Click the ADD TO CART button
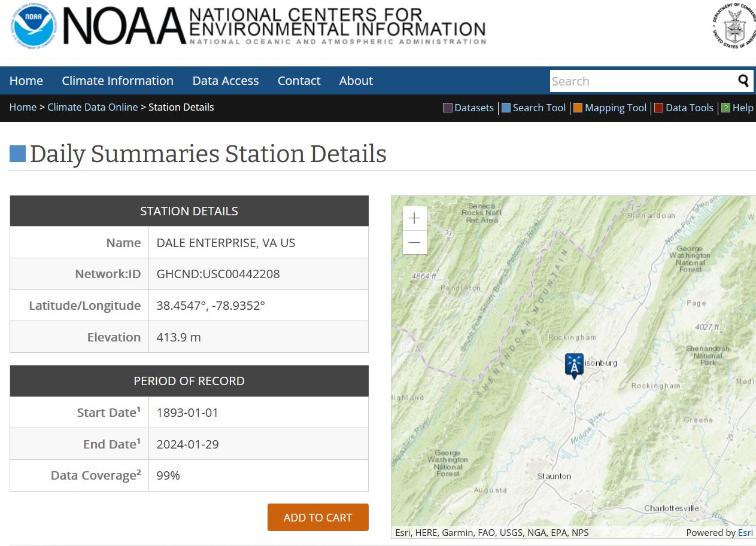756x546 pixels. (x=318, y=517)
